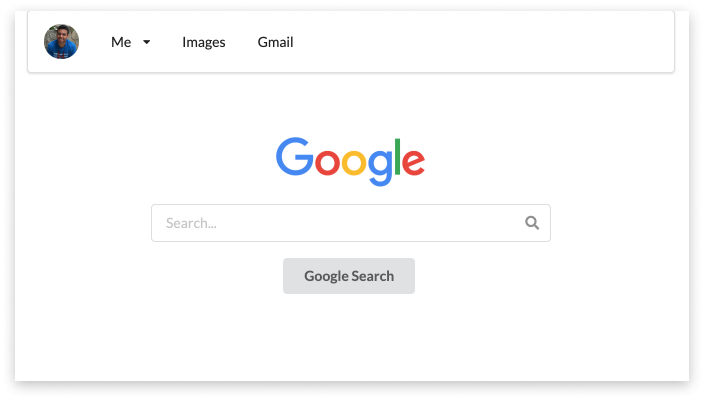Select the whole Google logo image
This screenshot has height=400, width=704.
[x=350, y=162]
